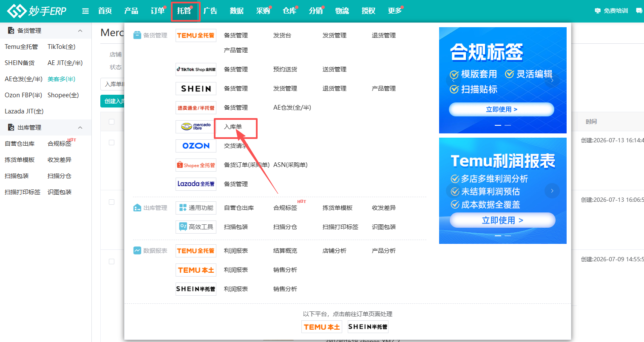The image size is (644, 342).
Task: Select the TikTok Shop全托管 platform logo
Action: [196, 69]
